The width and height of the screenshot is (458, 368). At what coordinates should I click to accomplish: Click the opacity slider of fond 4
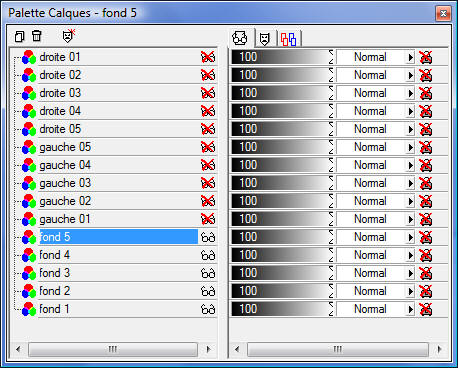coord(283,255)
